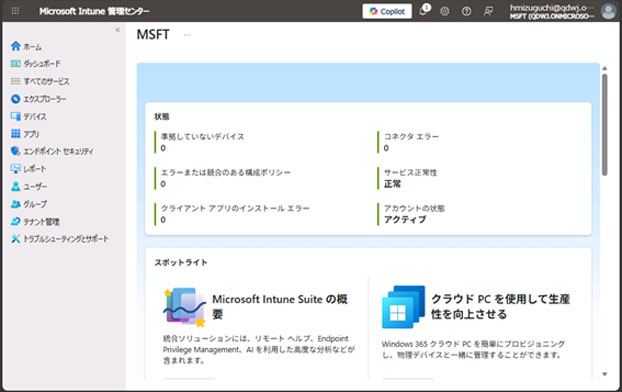Image resolution: width=622 pixels, height=392 pixels.
Task: Click the ホーム home icon
Action: click(x=15, y=46)
